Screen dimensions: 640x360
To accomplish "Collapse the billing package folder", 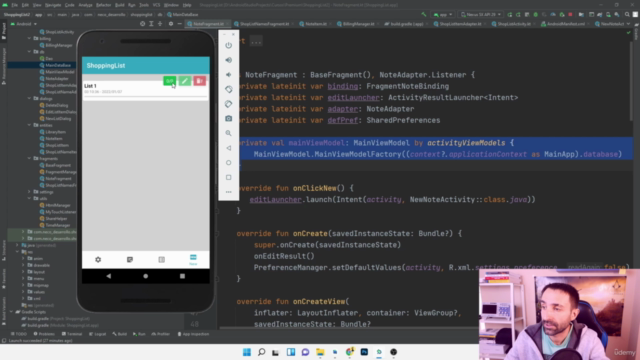I will point(29,38).
